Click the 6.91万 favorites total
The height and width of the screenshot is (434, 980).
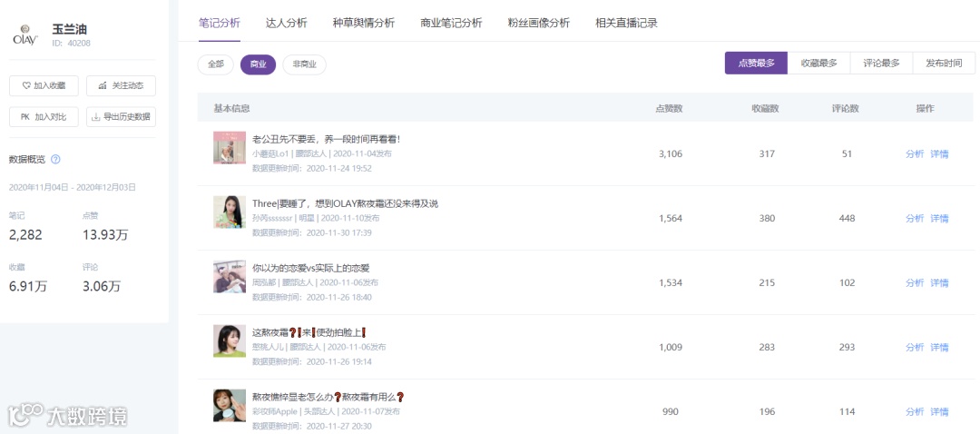(x=27, y=286)
